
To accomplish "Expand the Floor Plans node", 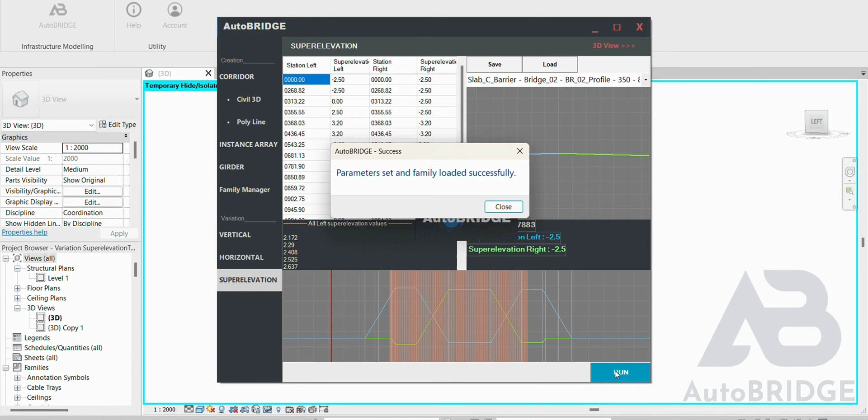I will (x=17, y=288).
